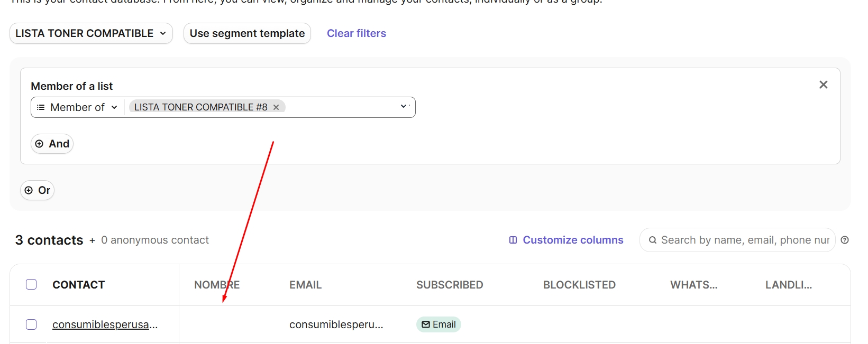Check the consumiblesperusa contact row
Image resolution: width=868 pixels, height=344 pixels.
pos(31,324)
